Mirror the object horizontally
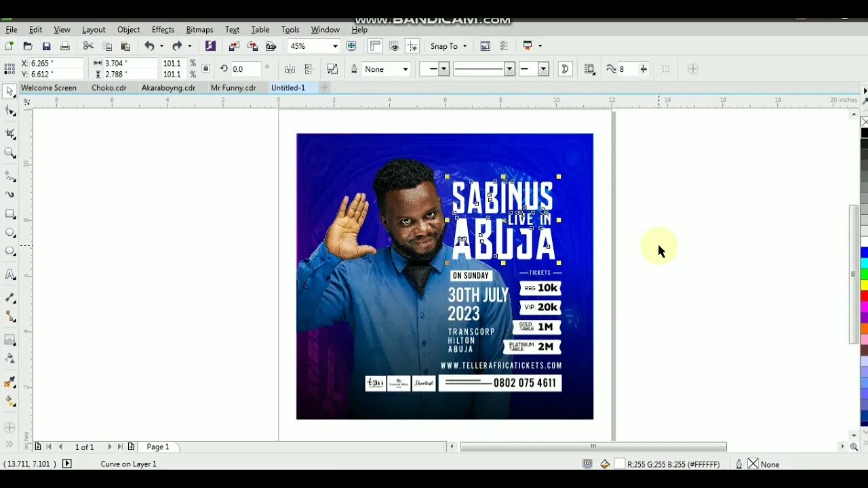Screen dimensions: 868x488 (x=290, y=69)
